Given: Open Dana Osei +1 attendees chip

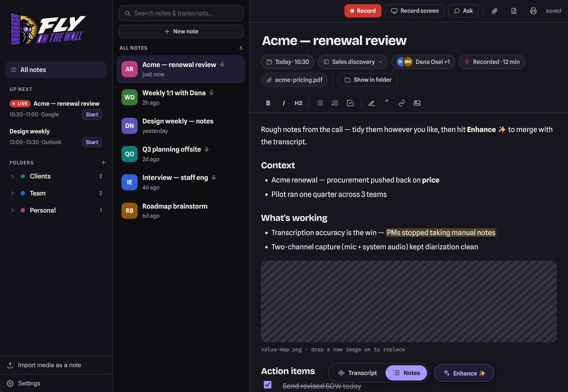Looking at the screenshot, I should click(423, 62).
